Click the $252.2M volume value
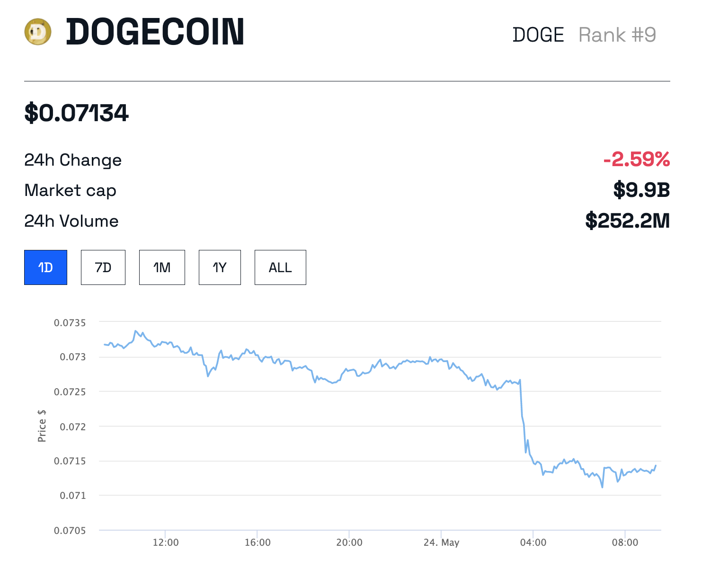The height and width of the screenshot is (568, 728). pyautogui.click(x=628, y=221)
